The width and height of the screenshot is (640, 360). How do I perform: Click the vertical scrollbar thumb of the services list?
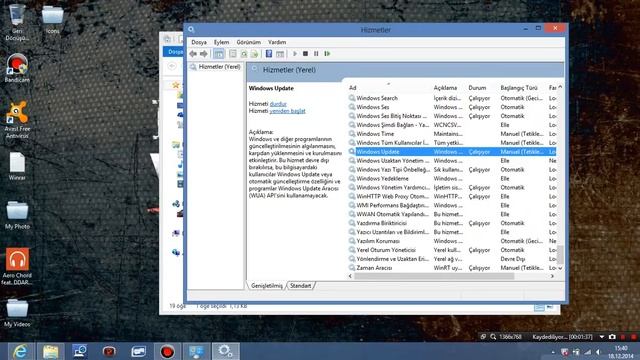(560, 254)
